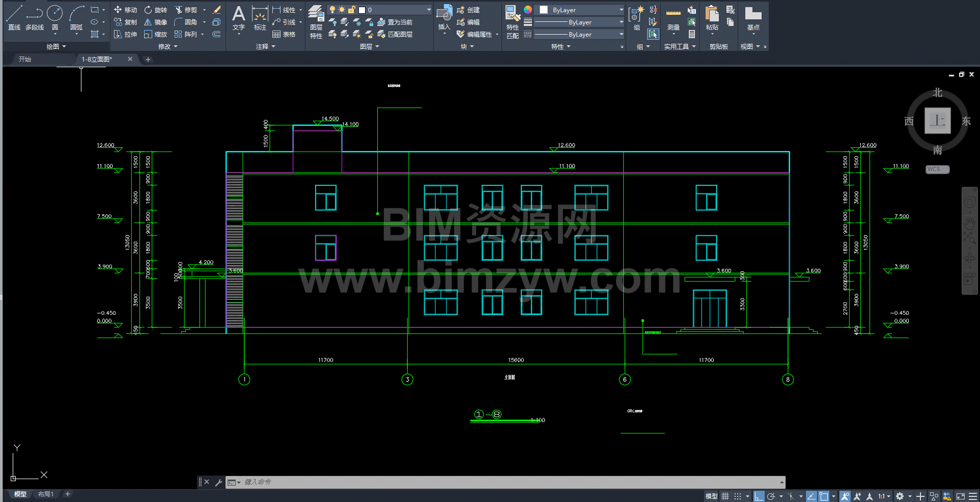This screenshot has width=980, height=502.
Task: Switch to the 布局1 layout tab
Action: coord(46,494)
